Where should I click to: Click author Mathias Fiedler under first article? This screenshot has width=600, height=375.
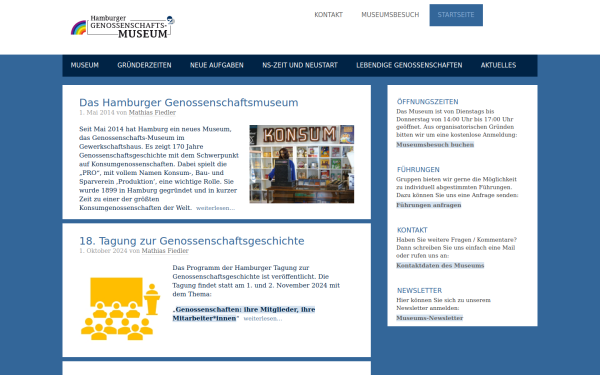tap(152, 112)
